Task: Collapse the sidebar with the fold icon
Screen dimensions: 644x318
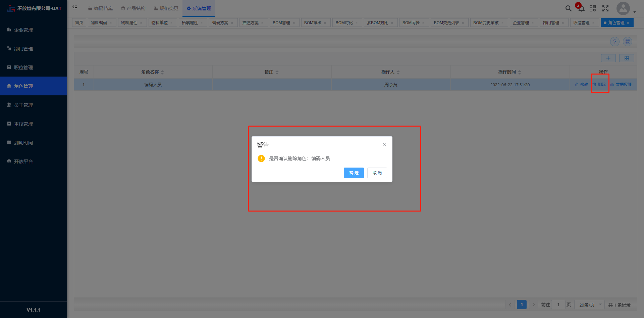Action: tap(75, 7)
